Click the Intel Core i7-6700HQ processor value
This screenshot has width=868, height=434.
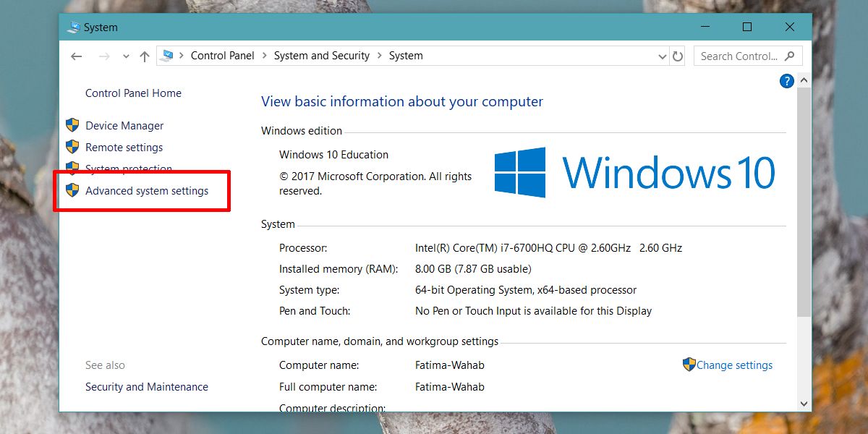coord(548,248)
